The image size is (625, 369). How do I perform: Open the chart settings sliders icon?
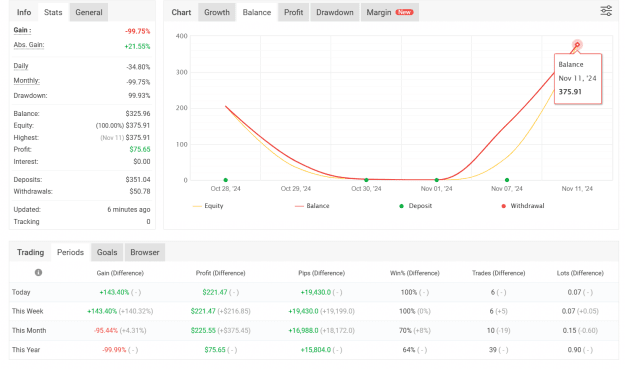(x=606, y=11)
